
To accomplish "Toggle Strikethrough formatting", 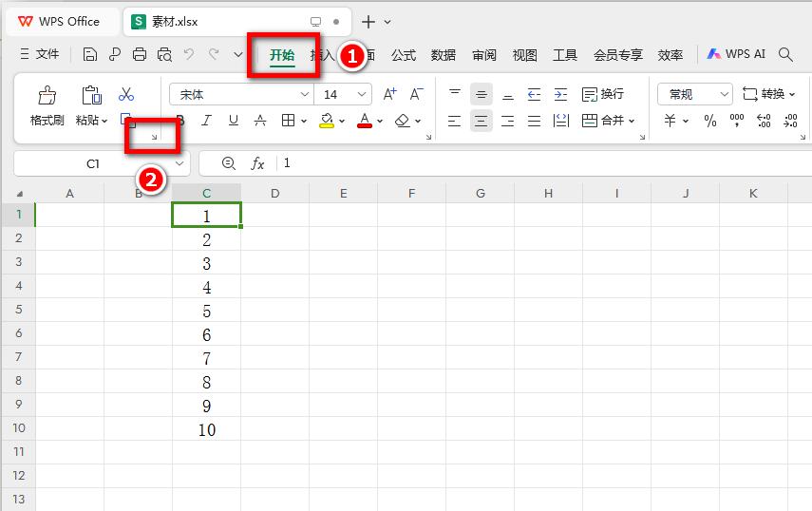I will tap(260, 121).
